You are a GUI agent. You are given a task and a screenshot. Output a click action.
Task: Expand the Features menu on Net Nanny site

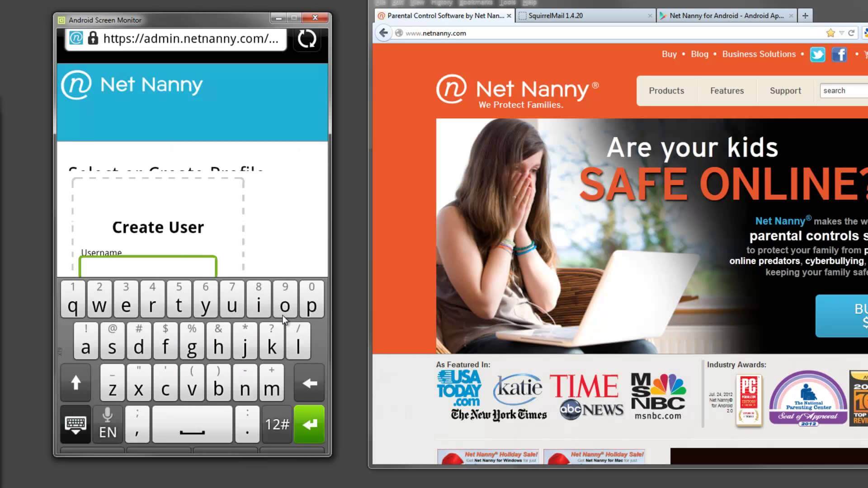coord(727,90)
